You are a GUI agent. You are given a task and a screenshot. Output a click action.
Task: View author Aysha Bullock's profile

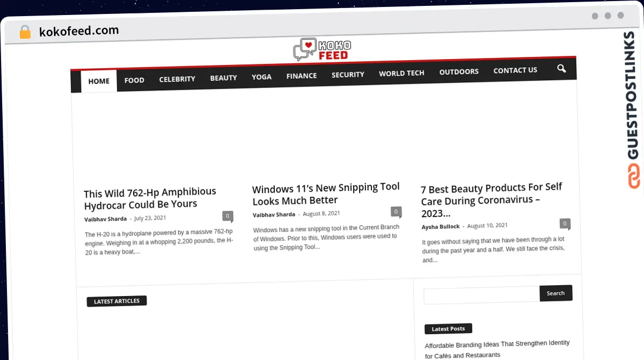click(441, 227)
